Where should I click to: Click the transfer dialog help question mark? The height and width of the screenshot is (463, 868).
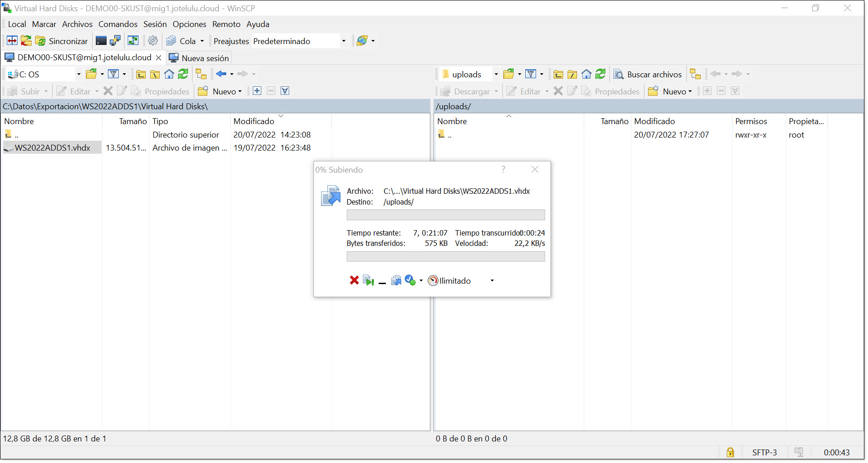[x=503, y=169]
